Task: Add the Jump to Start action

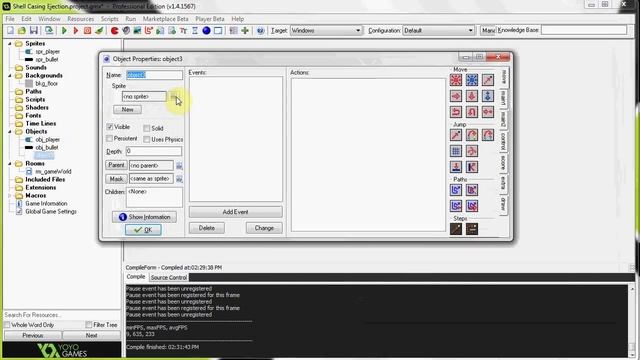Action: [x=472, y=135]
